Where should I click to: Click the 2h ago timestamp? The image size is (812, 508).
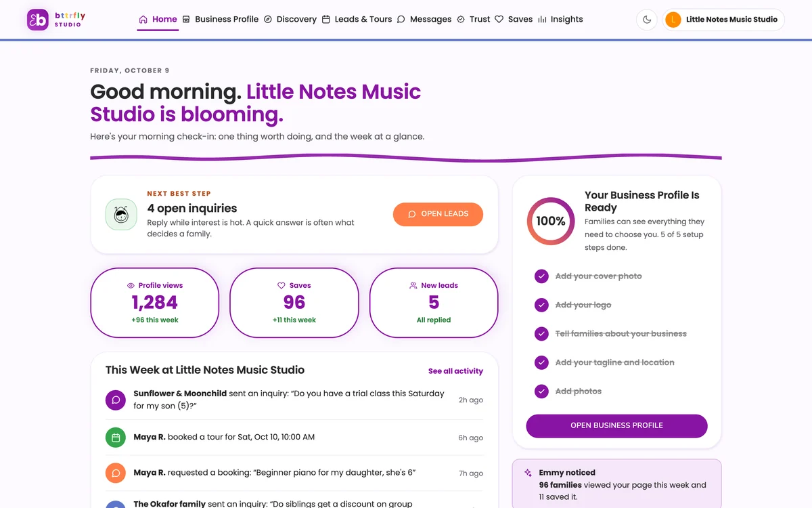point(471,400)
